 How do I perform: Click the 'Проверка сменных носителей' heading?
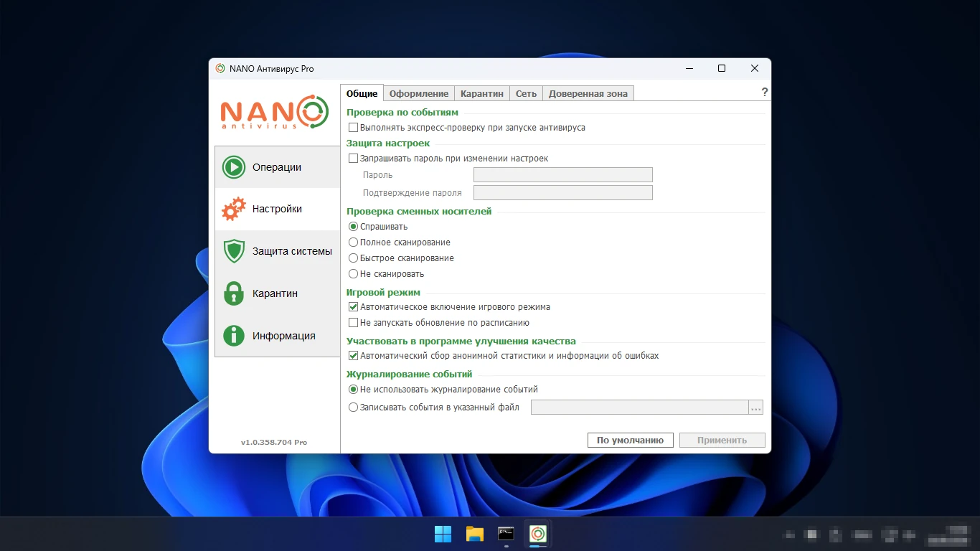pyautogui.click(x=419, y=212)
